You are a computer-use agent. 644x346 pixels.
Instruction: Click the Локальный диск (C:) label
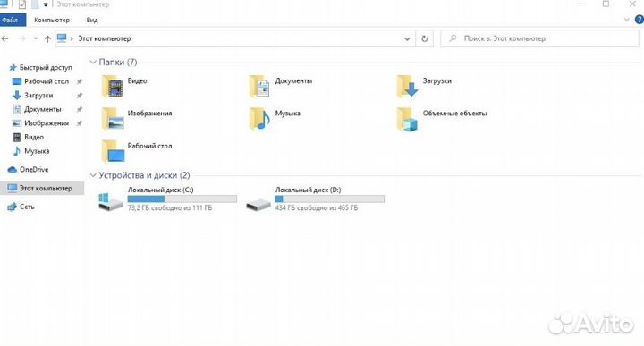(x=160, y=190)
